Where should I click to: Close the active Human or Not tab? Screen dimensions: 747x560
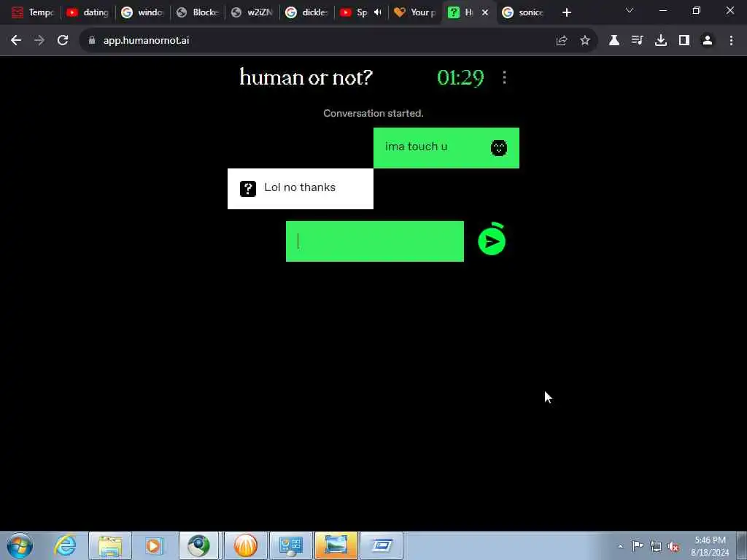[485, 12]
